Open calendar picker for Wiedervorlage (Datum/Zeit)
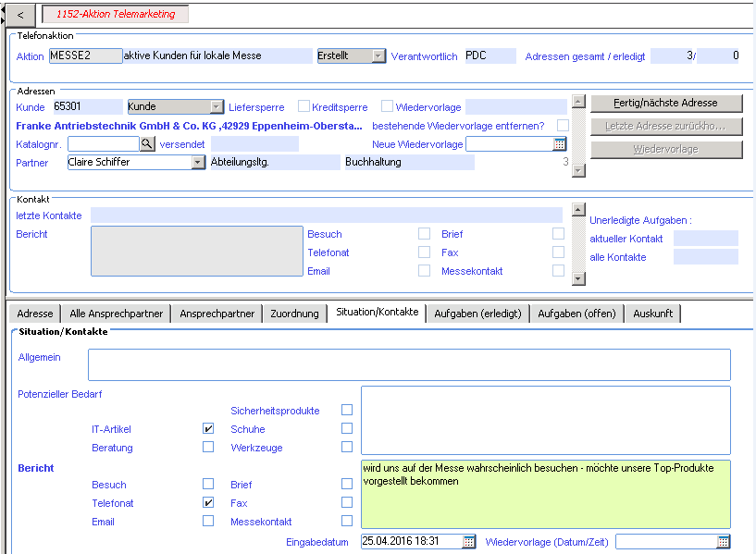This screenshot has width=756, height=554. pos(724,541)
